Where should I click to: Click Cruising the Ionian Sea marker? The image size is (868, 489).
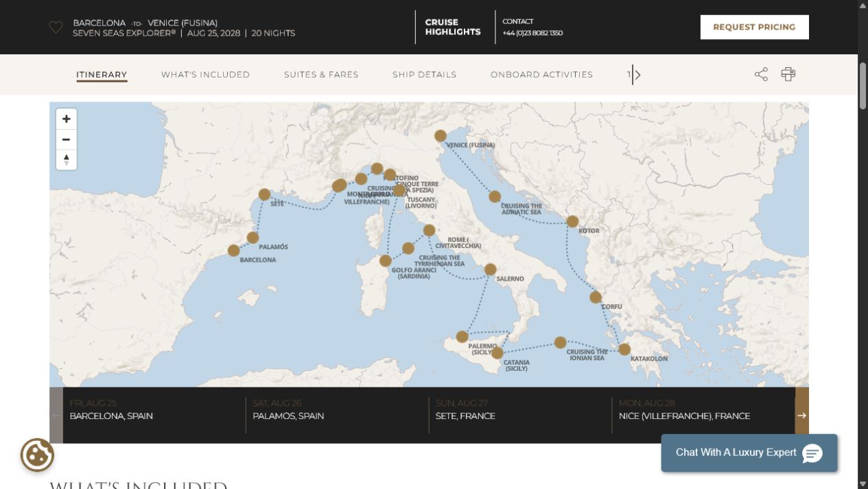(560, 342)
